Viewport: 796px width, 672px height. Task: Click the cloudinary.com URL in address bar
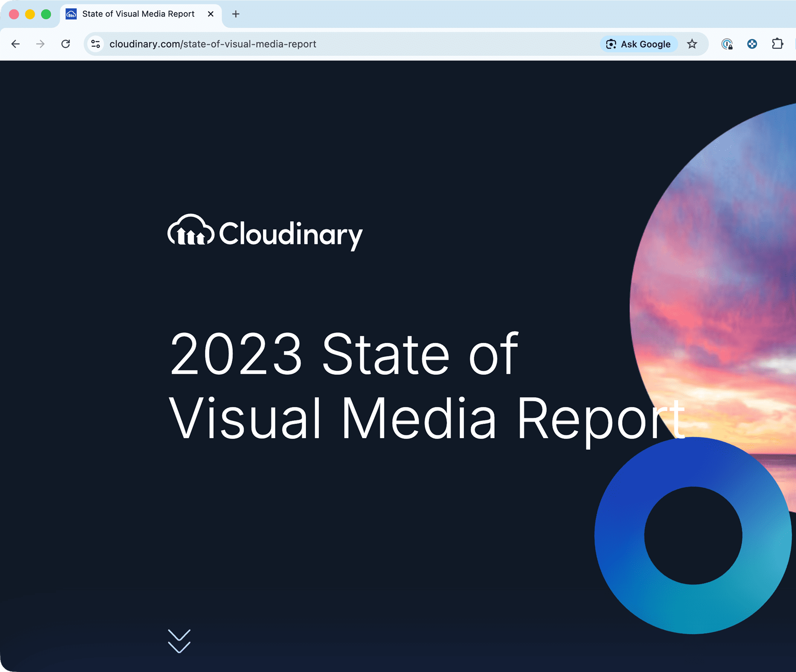click(213, 44)
